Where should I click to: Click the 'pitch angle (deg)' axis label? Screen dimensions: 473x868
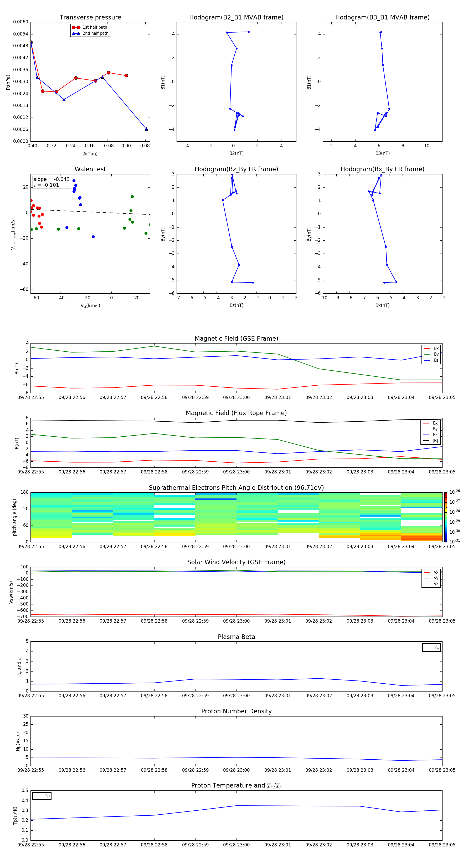14,517
